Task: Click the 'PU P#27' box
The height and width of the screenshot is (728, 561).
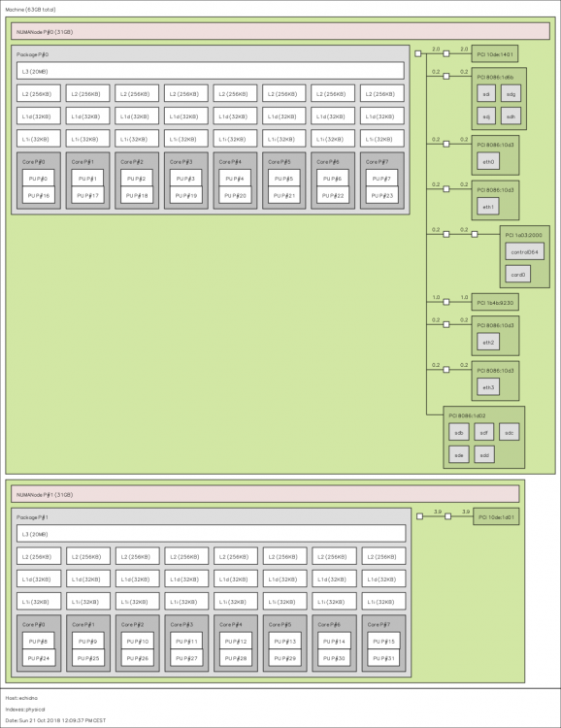Action: tap(186, 658)
